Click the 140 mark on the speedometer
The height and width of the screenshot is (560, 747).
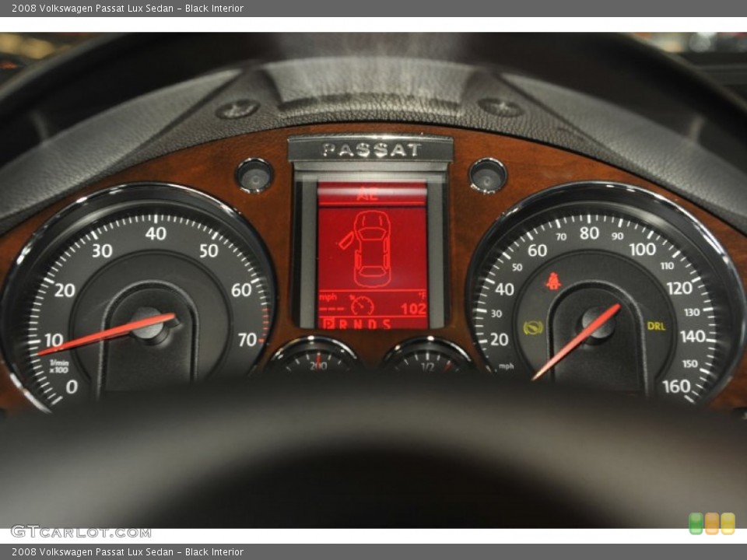tap(693, 337)
